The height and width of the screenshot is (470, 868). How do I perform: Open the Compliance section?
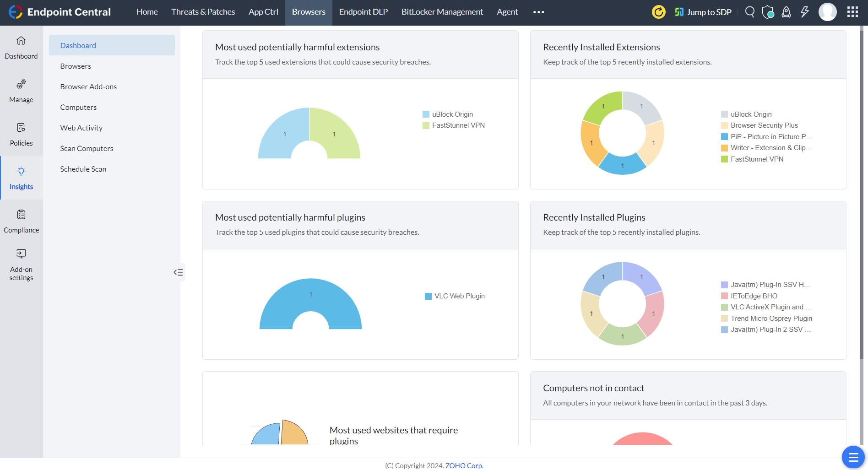pyautogui.click(x=21, y=221)
